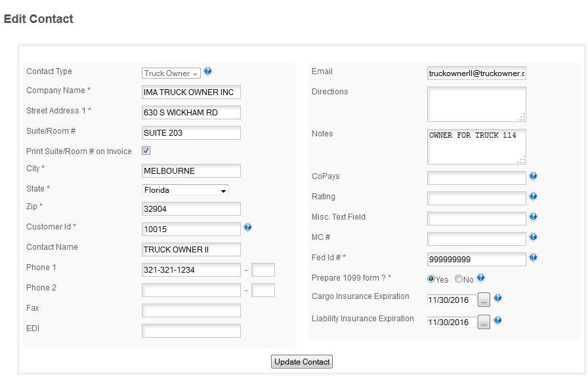This screenshot has width=588, height=377.
Task: Click Liability Insurance Expiration help icon
Action: coord(497,321)
